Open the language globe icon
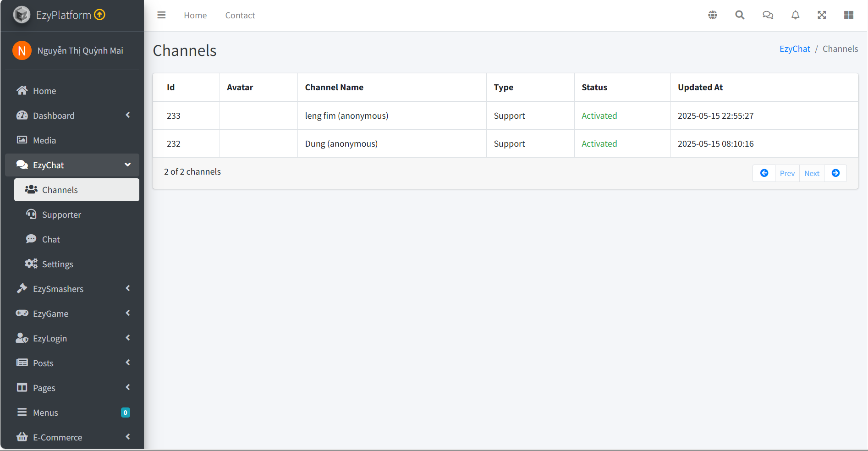Screen dimensions: 868x451 (713, 15)
